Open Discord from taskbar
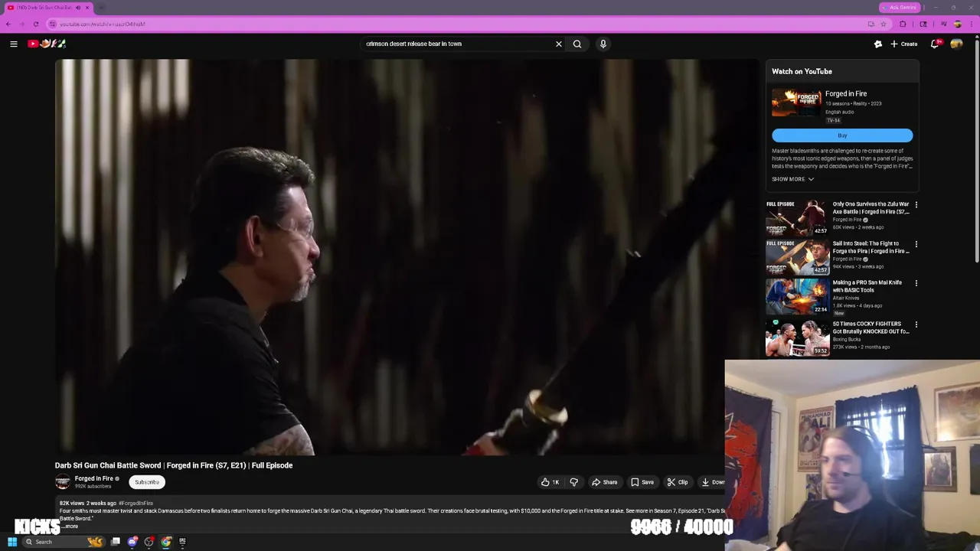 [x=132, y=542]
